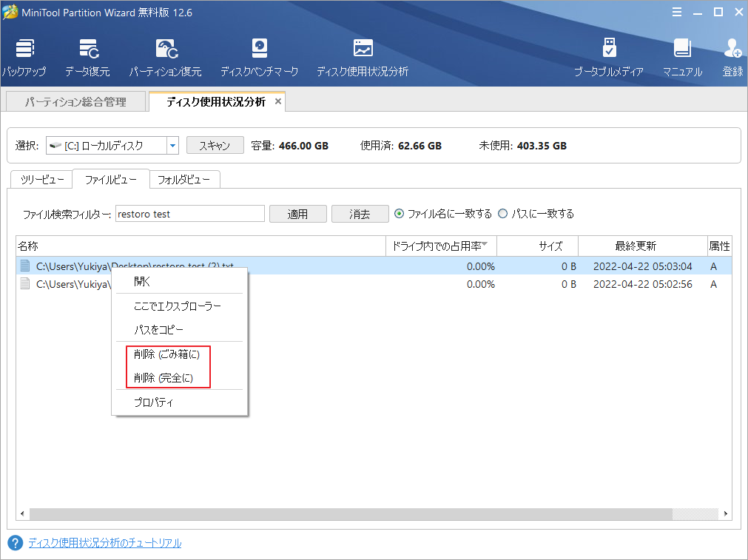Viewport: 748px width, 560px height.
Task: Select the データ復元 (data recovery) icon
Action: pos(89,55)
